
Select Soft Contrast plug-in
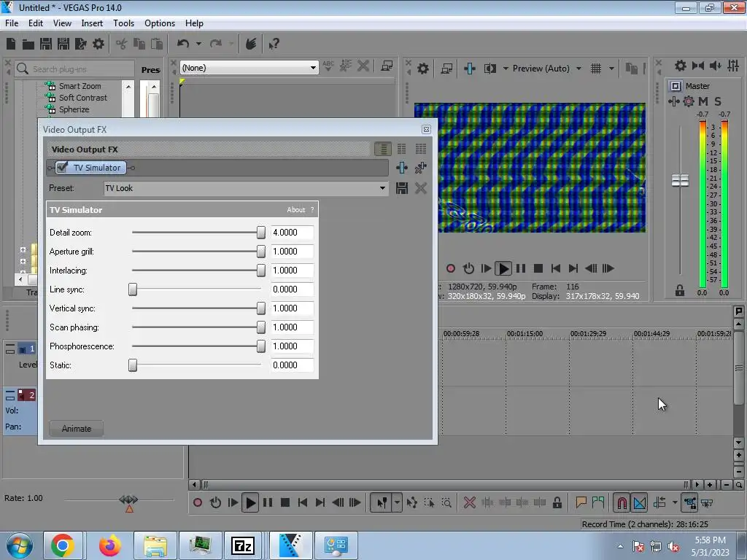tap(83, 98)
